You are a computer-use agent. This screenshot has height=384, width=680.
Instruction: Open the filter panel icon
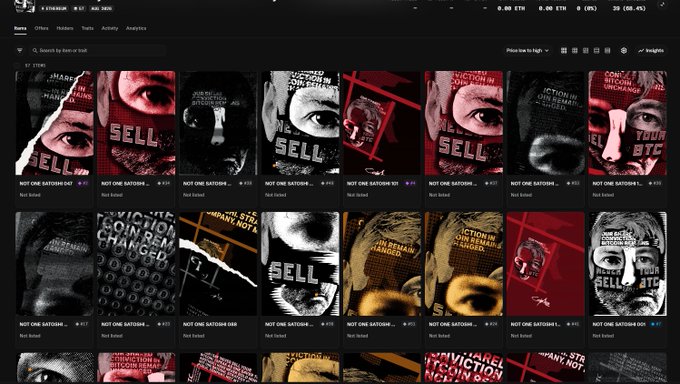click(x=20, y=50)
